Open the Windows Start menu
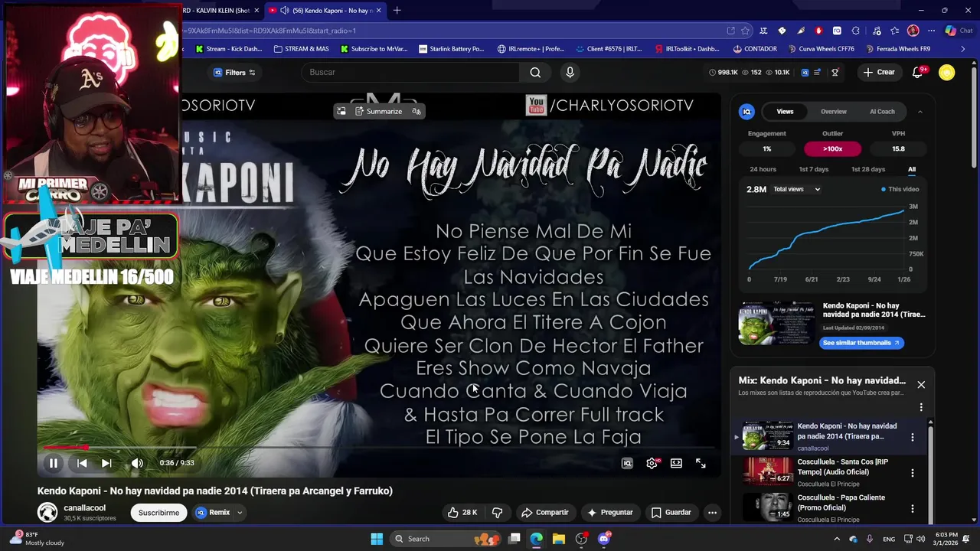The image size is (980, 551). (x=377, y=539)
